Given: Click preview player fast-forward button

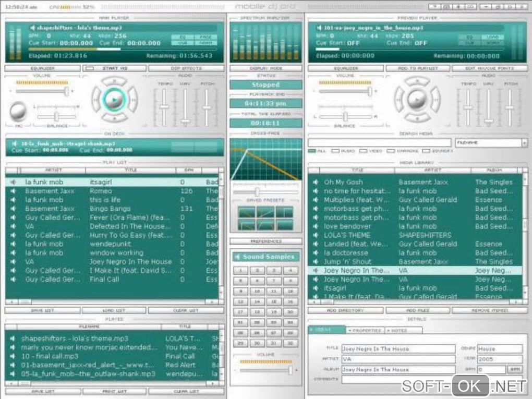Looking at the screenshot, I should click(x=436, y=100).
